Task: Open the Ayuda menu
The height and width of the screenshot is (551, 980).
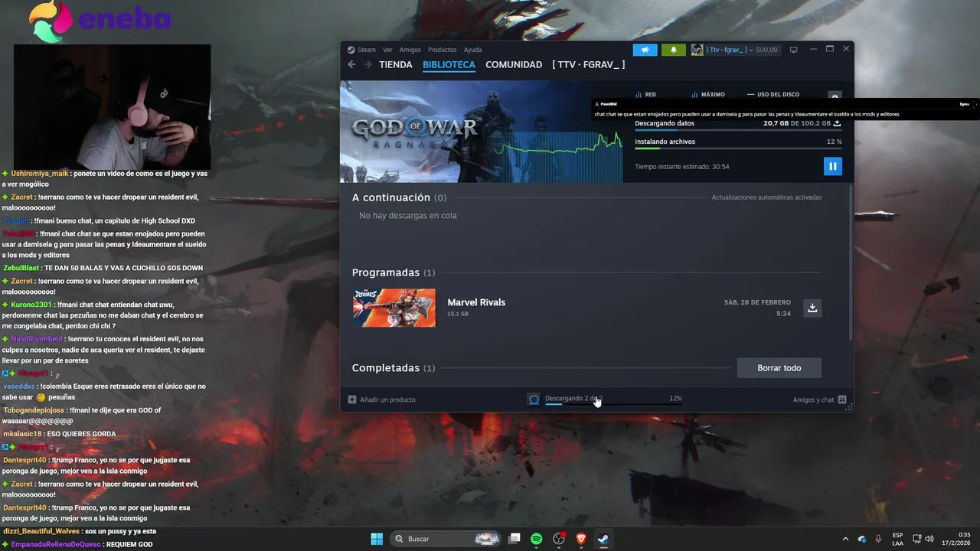Action: (x=472, y=50)
